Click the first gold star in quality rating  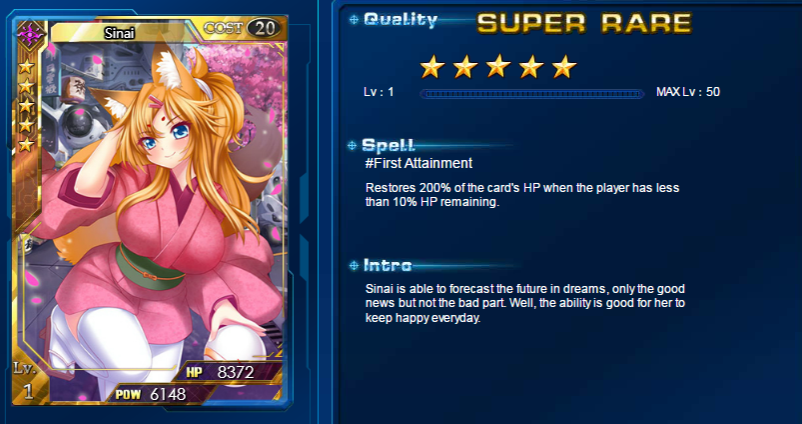click(432, 67)
